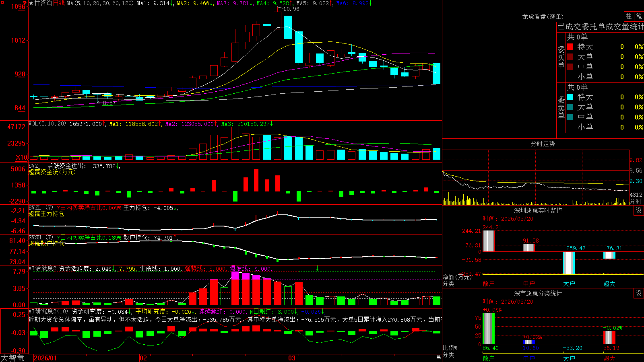This screenshot has height=362, width=644.
Task: Click the 大智慧 label at bottom left
Action: [x=12, y=358]
